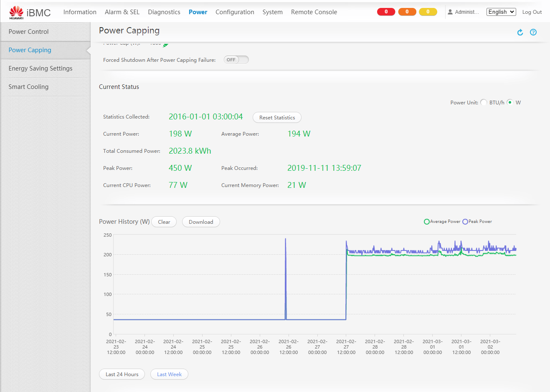Viewport: 550px width, 392px height.
Task: Click the red critical alarm counter
Action: click(386, 12)
